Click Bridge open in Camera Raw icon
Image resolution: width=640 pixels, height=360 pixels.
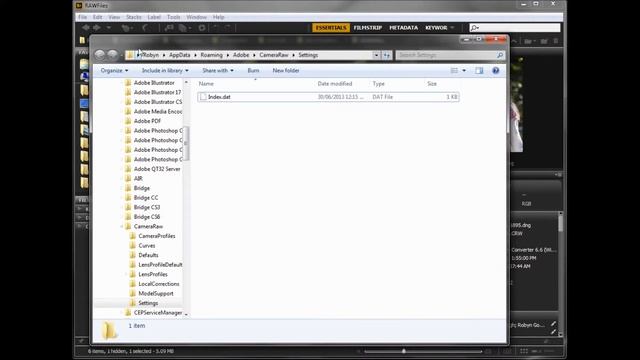click(x=202, y=28)
